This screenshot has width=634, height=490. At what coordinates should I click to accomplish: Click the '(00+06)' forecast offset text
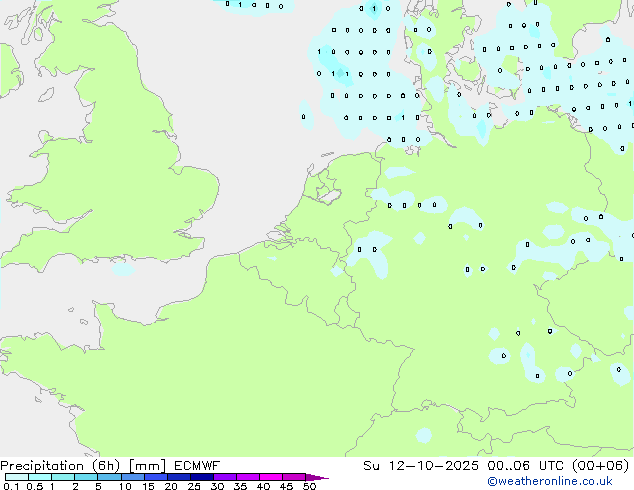601,466
